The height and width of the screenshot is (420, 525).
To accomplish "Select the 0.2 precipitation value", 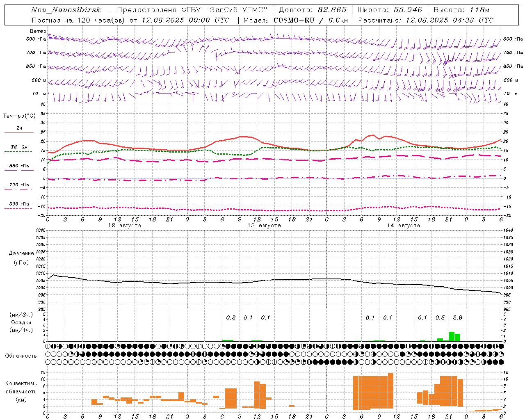I will [x=231, y=317].
